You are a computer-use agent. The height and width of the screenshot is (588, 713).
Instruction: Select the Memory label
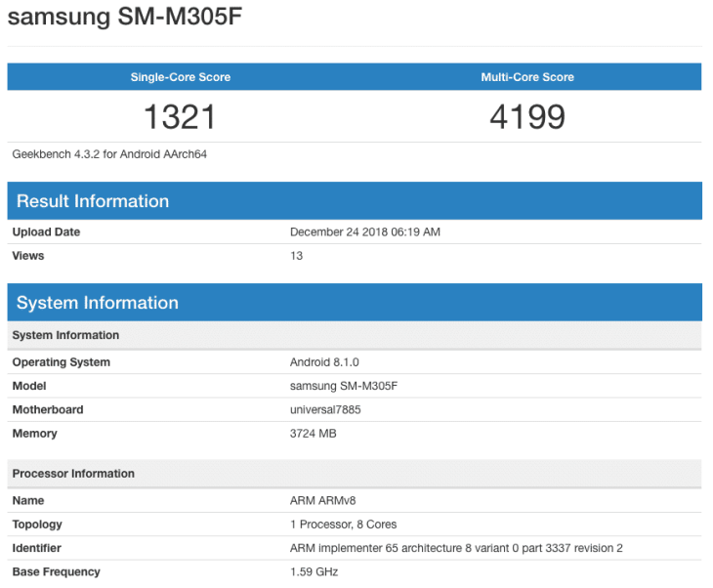(34, 434)
